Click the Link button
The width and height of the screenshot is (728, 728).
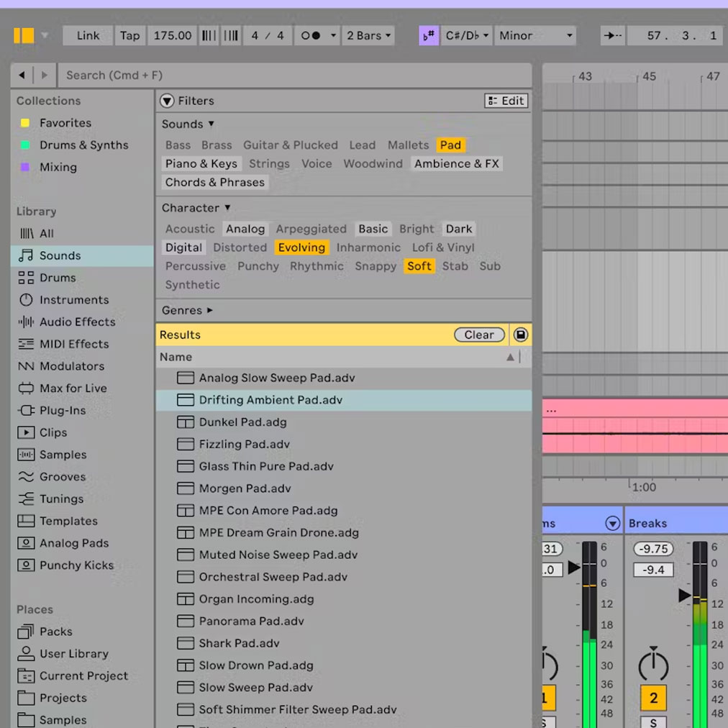(88, 35)
